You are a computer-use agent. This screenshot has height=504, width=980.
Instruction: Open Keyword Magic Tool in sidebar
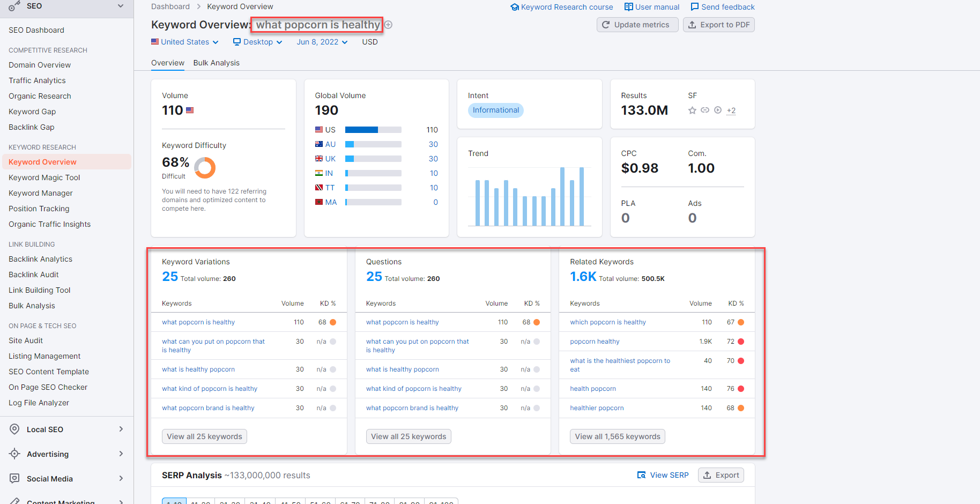point(44,177)
